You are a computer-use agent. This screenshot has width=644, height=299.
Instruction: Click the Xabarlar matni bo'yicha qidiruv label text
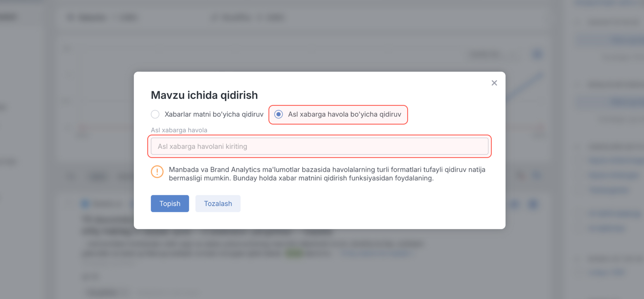(x=214, y=114)
